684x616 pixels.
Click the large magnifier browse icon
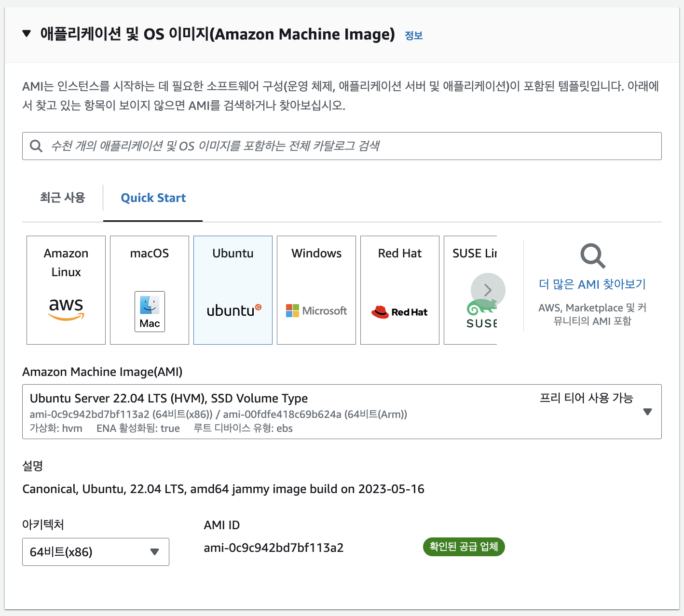coord(592,256)
